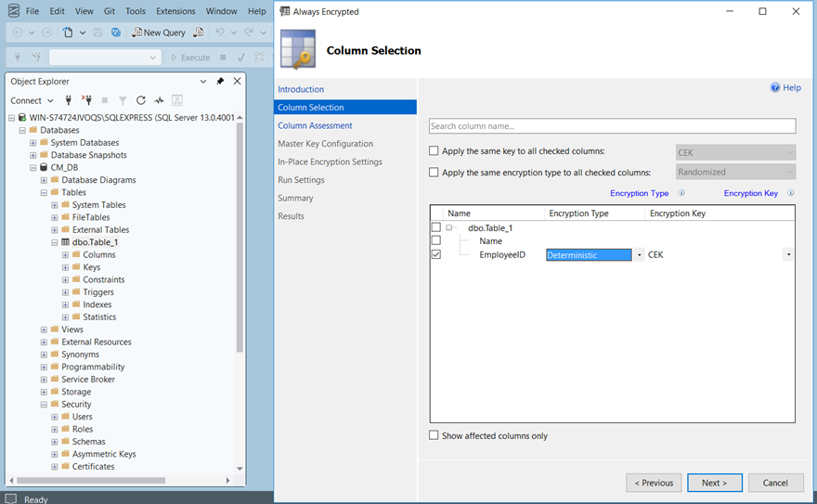The image size is (817, 504).
Task: Click the Undo arrow icon
Action: [220, 32]
